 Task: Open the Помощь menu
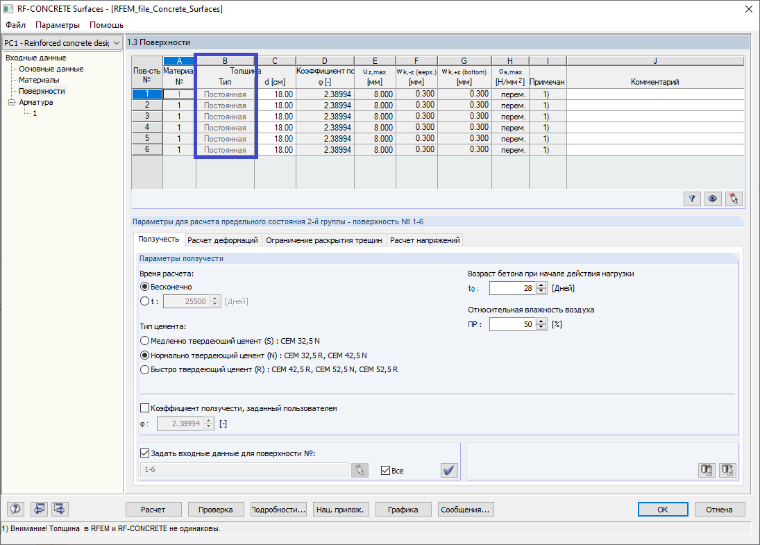[106, 25]
